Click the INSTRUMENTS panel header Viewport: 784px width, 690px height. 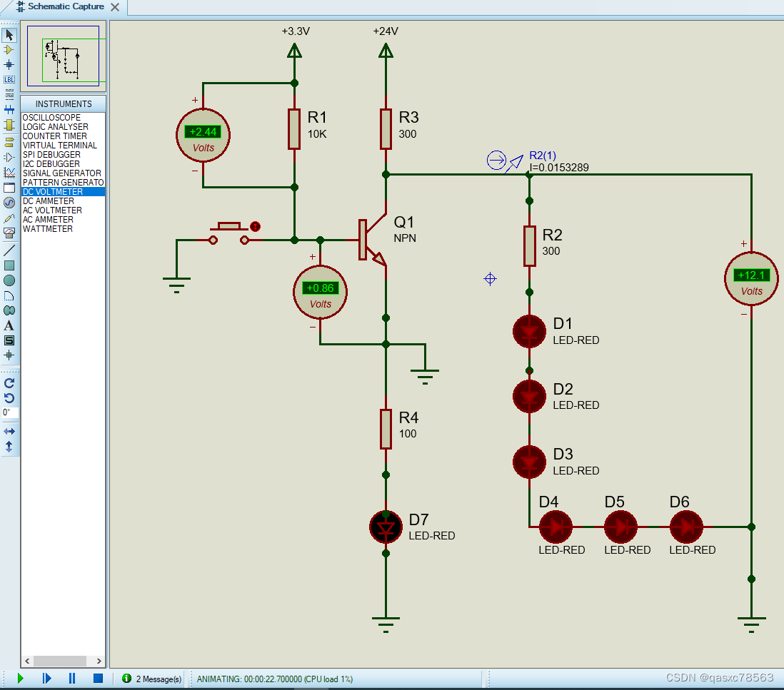(x=64, y=104)
